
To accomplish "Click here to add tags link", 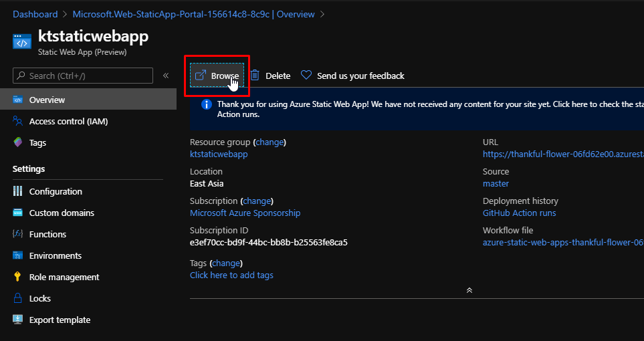I will (231, 275).
